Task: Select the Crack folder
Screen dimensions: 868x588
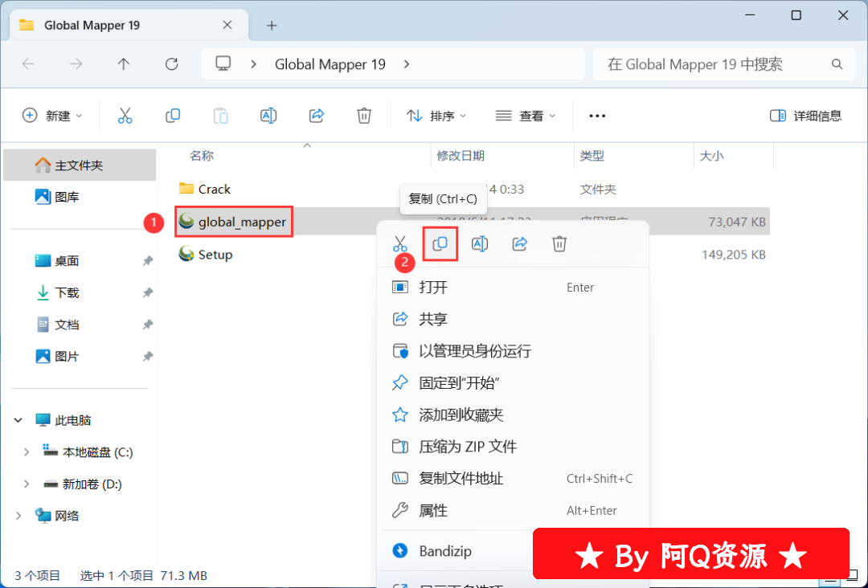Action: click(x=214, y=190)
